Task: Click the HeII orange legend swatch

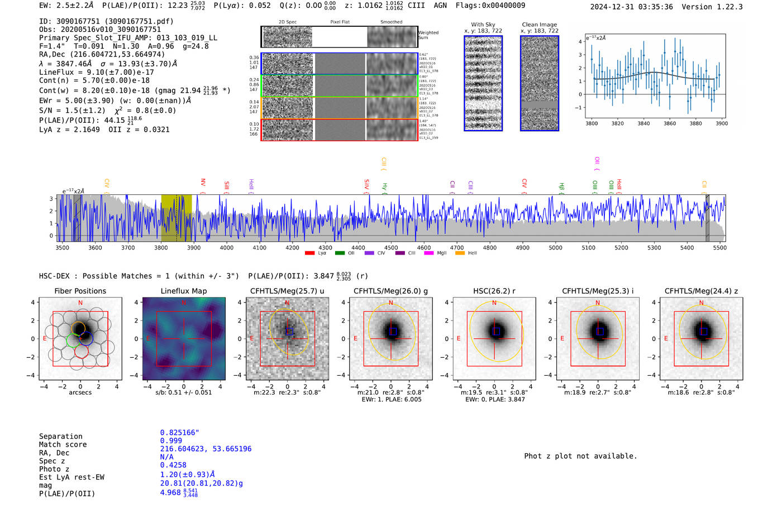Action: 460,253
